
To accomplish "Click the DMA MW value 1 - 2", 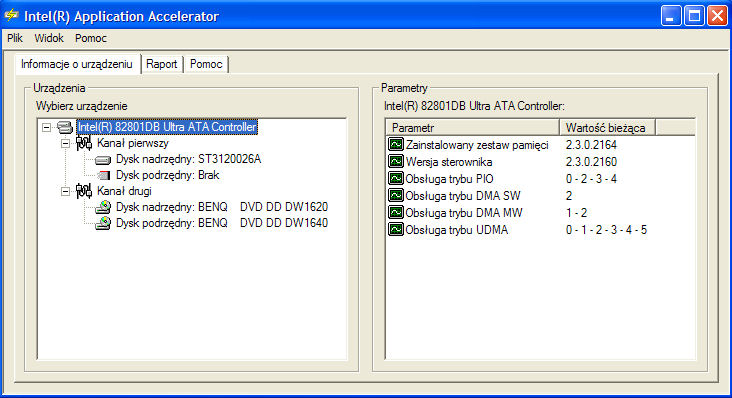I will pos(577,213).
